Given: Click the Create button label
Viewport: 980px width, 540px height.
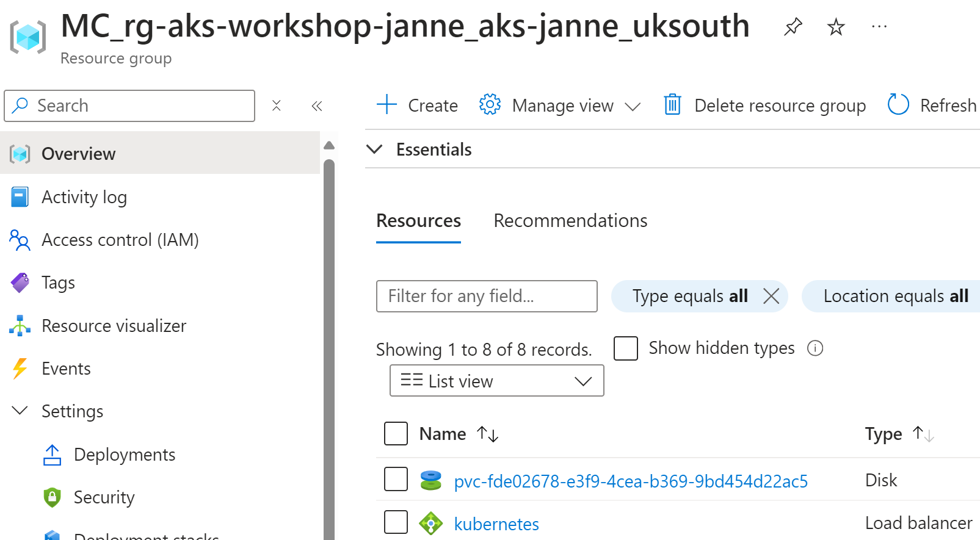Looking at the screenshot, I should (x=432, y=106).
